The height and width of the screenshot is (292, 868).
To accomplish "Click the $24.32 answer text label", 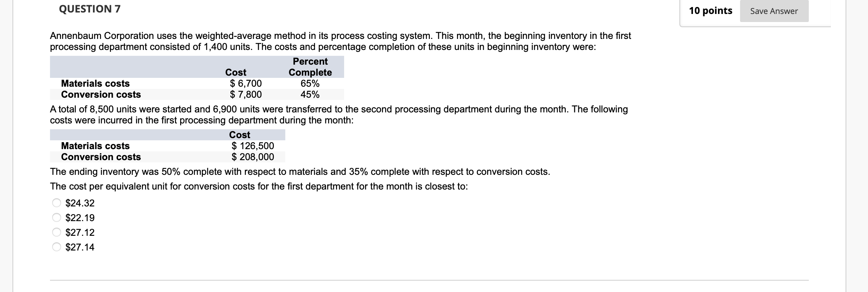I will pos(79,203).
